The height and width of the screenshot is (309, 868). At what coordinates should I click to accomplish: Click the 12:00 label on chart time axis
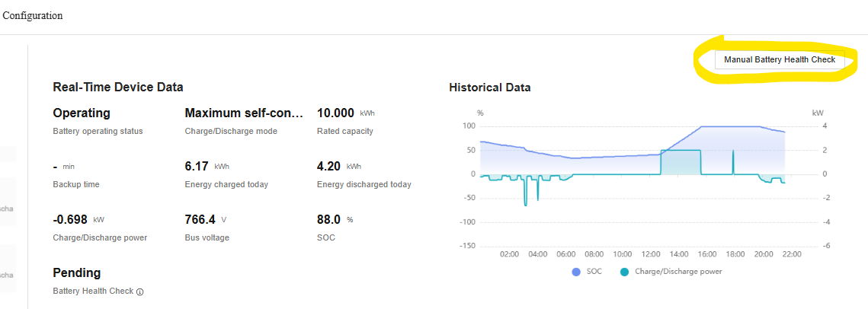click(x=651, y=254)
